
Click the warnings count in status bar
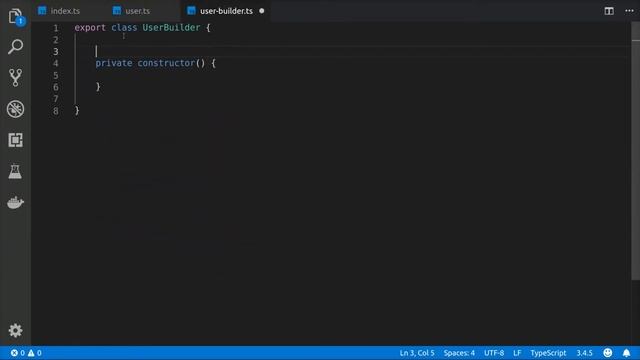(35, 353)
